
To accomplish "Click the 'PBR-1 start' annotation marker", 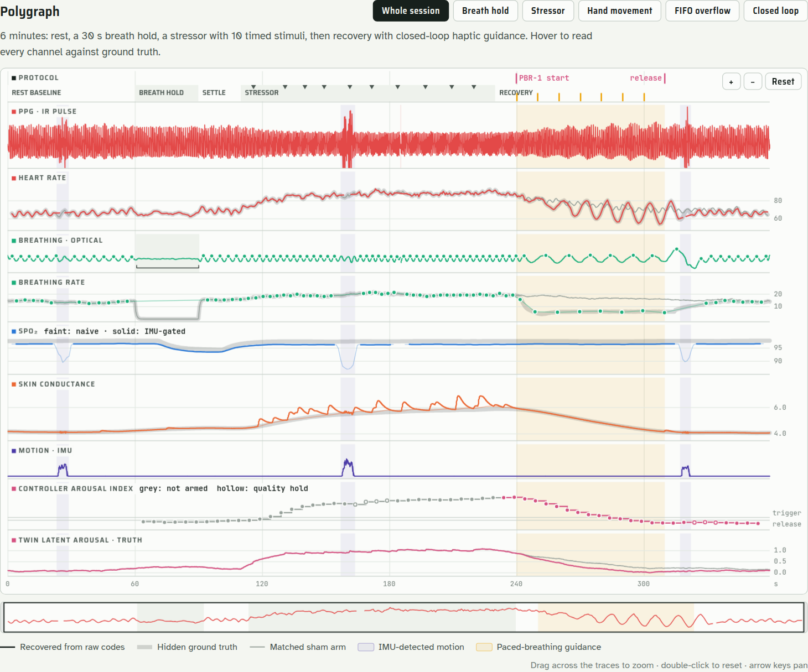I will 543,78.
